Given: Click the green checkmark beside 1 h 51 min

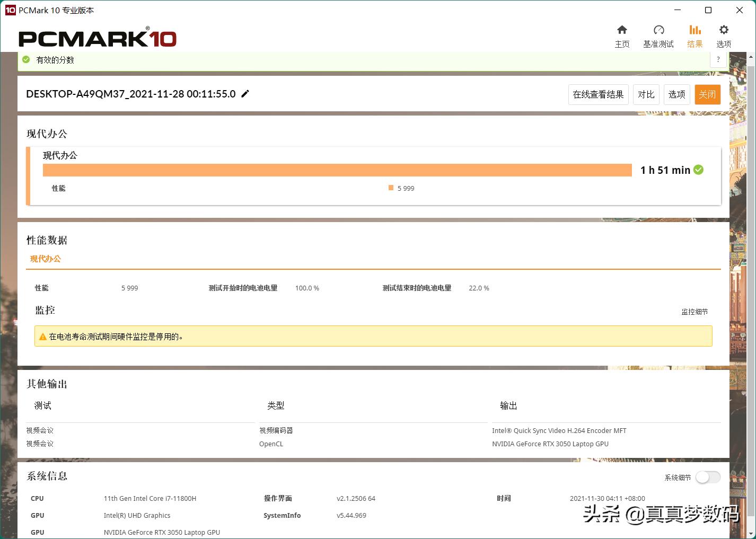Looking at the screenshot, I should [x=698, y=170].
